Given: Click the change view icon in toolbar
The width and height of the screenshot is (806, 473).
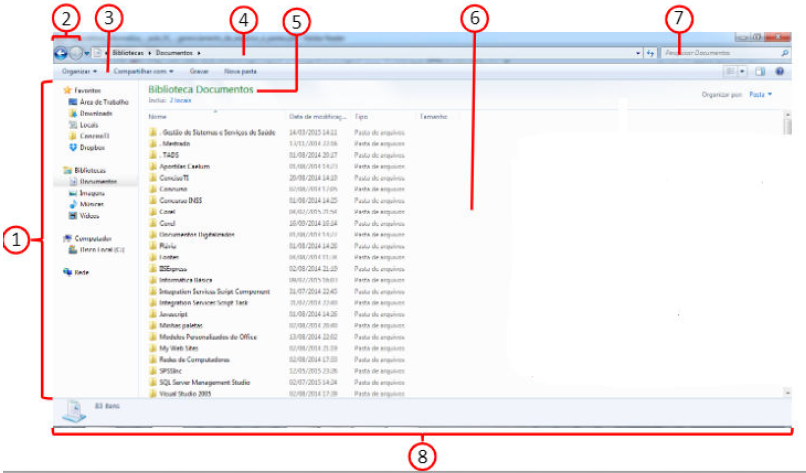Looking at the screenshot, I should click(730, 72).
